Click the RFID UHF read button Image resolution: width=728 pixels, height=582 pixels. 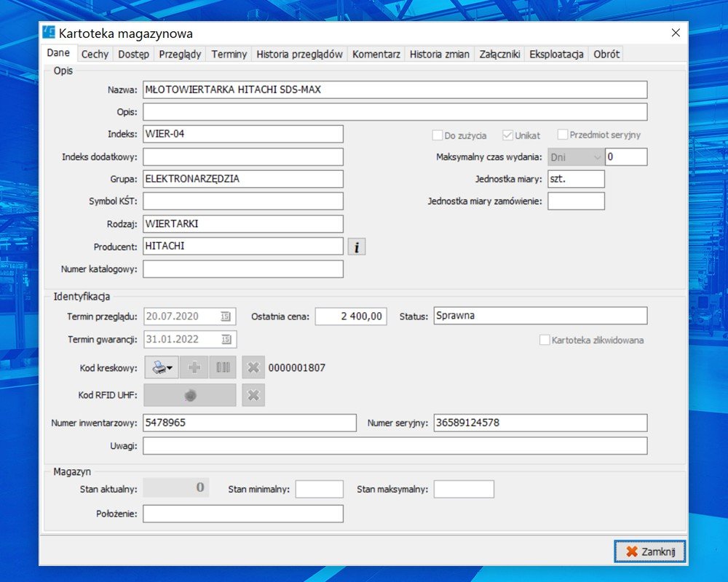pos(190,395)
